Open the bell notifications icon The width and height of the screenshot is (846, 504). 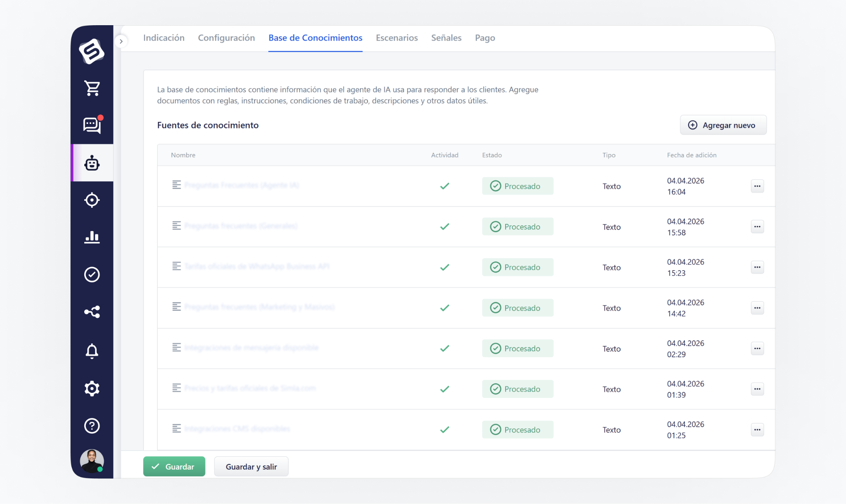92,351
